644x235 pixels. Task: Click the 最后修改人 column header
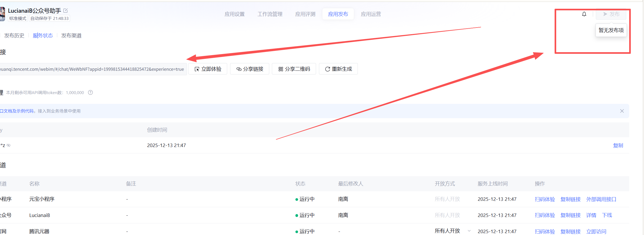pos(351,184)
